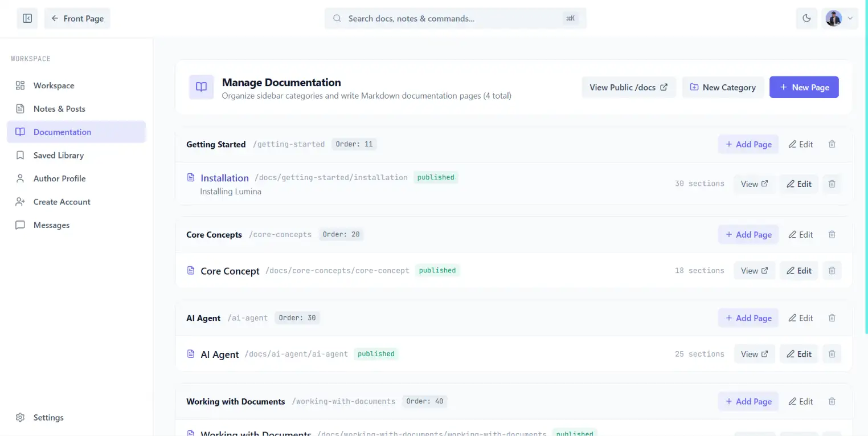View the Core Concept page

(x=754, y=271)
